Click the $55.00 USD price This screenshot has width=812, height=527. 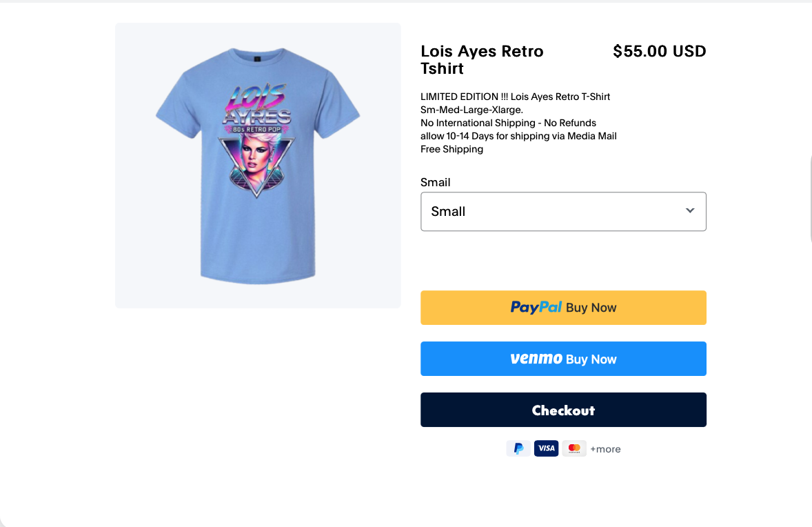point(659,51)
